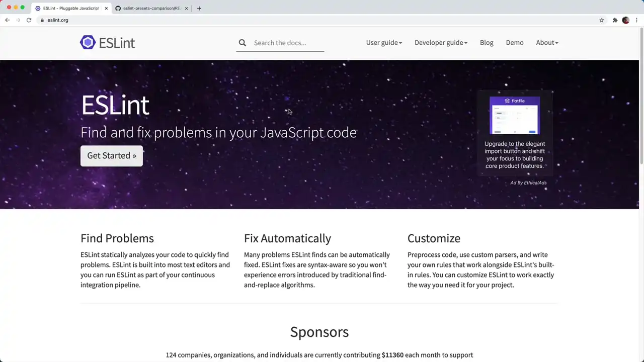The height and width of the screenshot is (362, 644).
Task: Open a new tab with the plus icon
Action: point(199,8)
